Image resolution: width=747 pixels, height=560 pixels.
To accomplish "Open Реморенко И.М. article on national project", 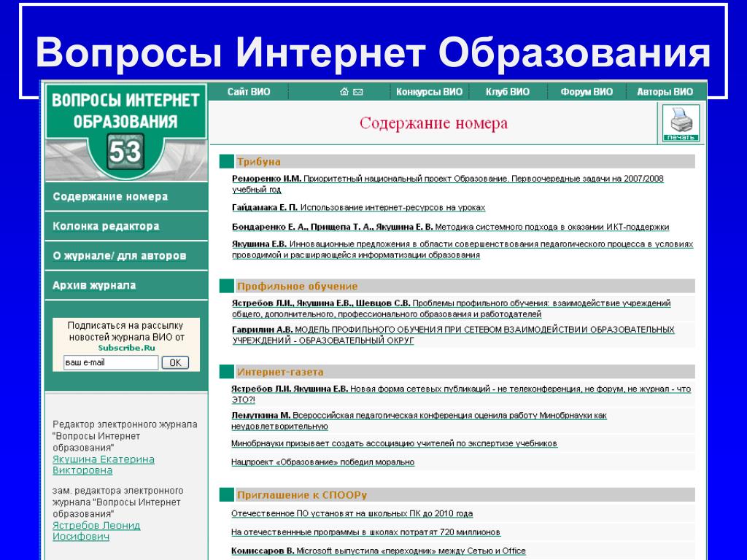I will point(448,184).
